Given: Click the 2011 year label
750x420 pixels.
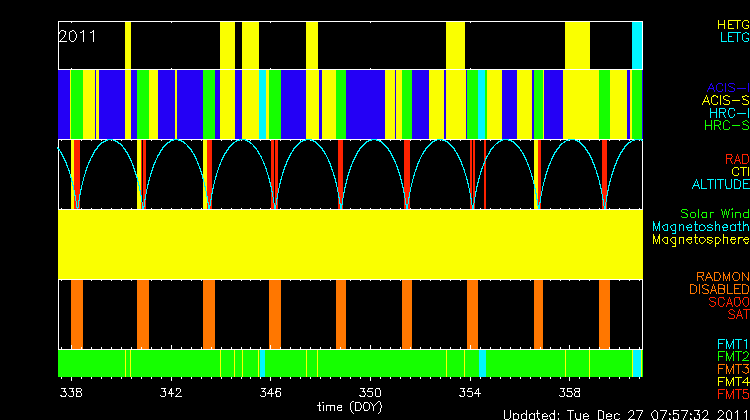Looking at the screenshot, I should [78, 36].
